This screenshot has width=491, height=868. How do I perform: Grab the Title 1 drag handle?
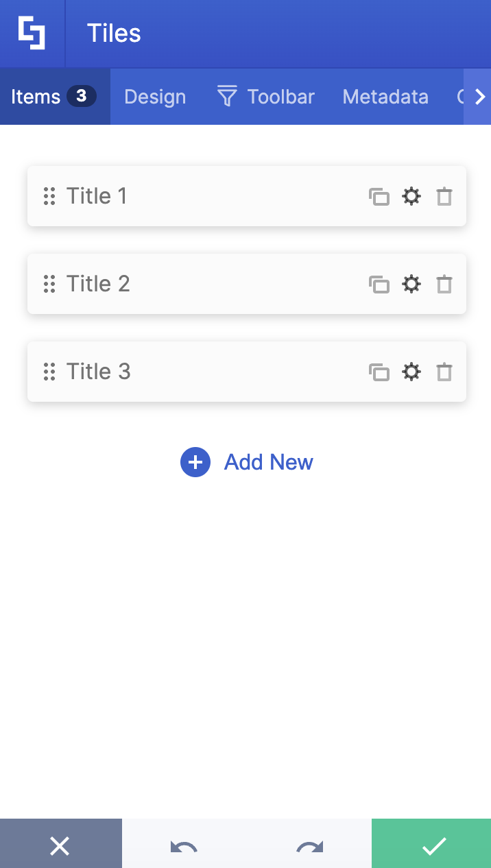click(x=49, y=196)
